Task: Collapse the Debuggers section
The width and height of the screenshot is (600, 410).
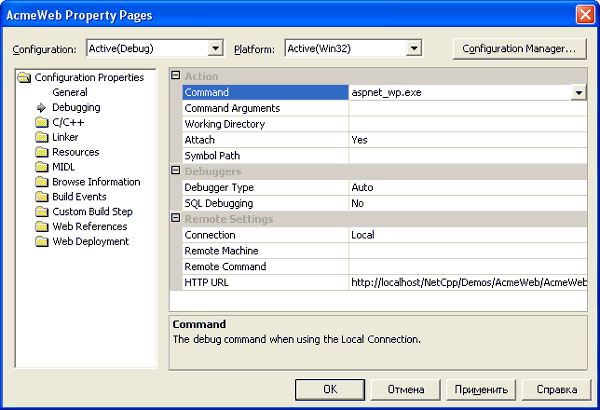Action: [176, 172]
